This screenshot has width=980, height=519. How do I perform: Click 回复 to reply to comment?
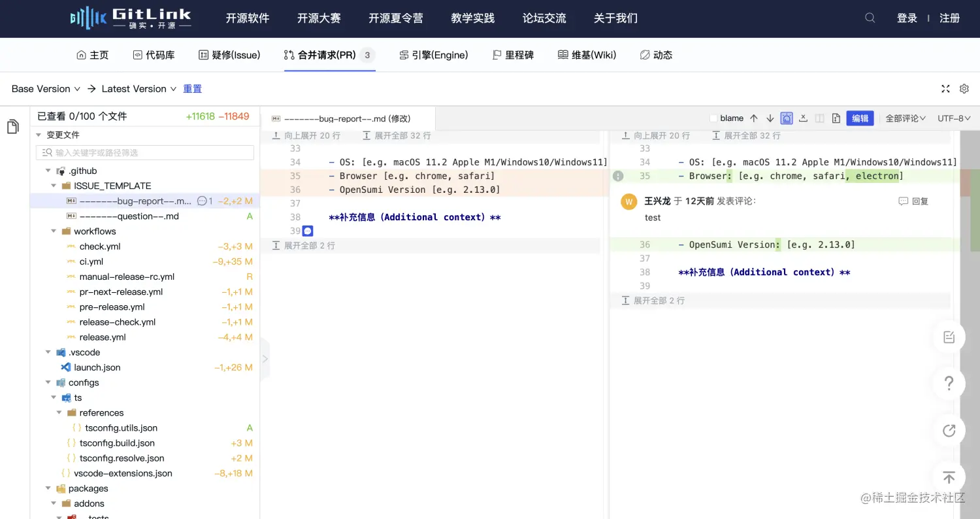pyautogui.click(x=913, y=201)
